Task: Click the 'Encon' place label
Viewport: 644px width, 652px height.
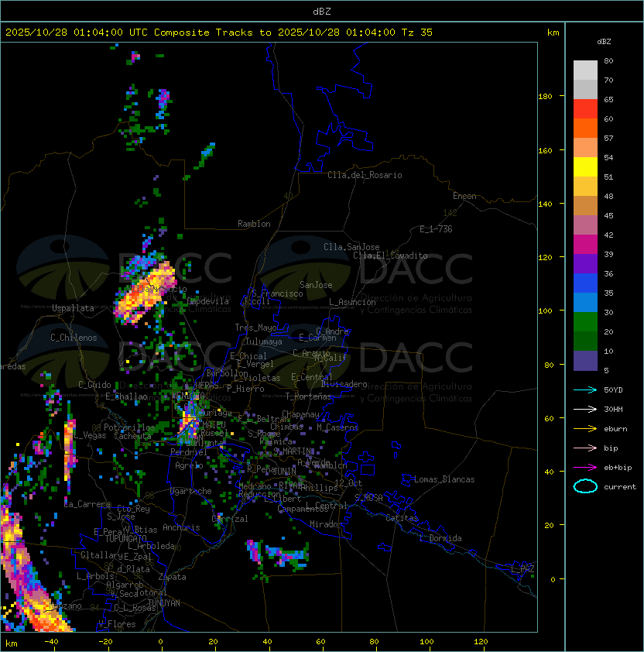Action: click(x=464, y=196)
